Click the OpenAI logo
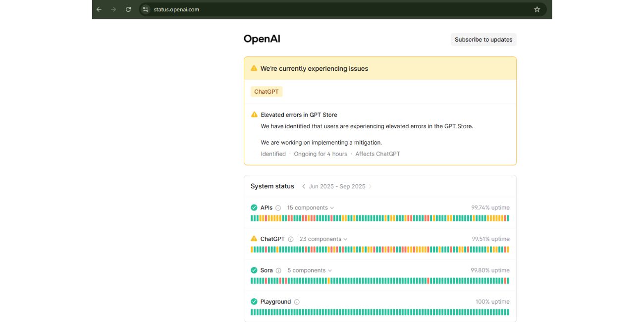644x322 pixels. point(262,39)
